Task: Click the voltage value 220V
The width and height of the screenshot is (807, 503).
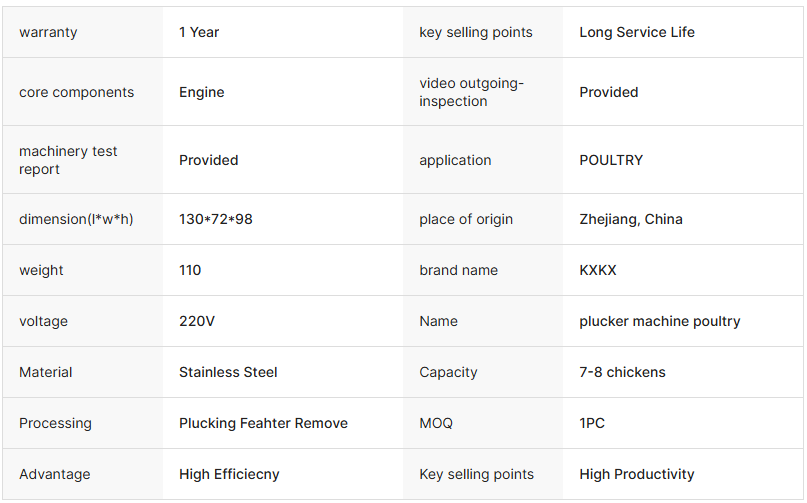Action: [198, 321]
